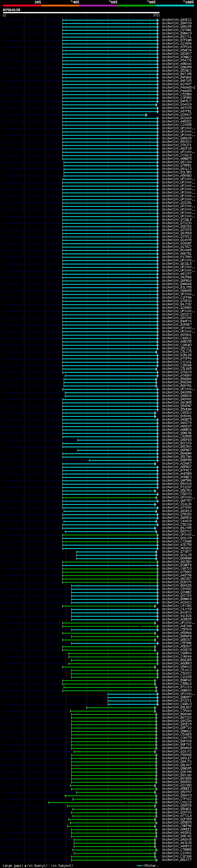Select the UniRef100_B8LKT7 label
This screenshot has height=868, width=197.
[177, 860]
